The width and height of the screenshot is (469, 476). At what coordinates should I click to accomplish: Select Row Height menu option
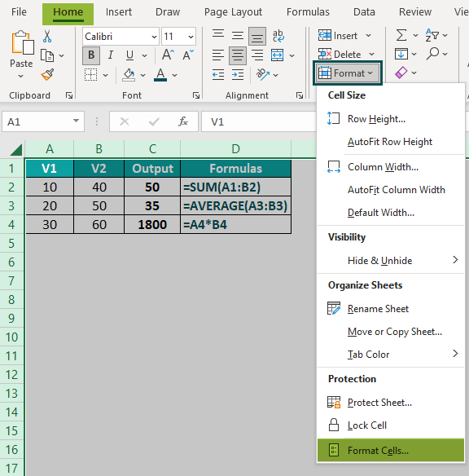pyautogui.click(x=391, y=119)
